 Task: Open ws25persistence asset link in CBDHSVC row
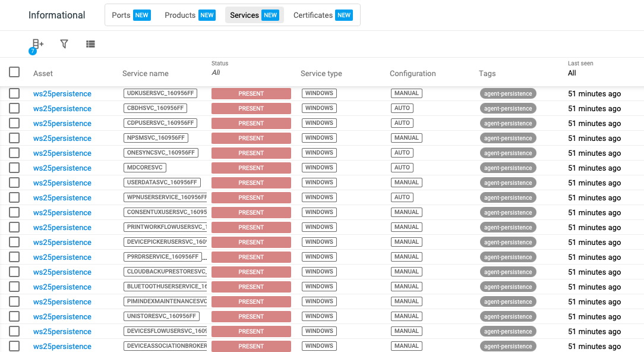[62, 108]
